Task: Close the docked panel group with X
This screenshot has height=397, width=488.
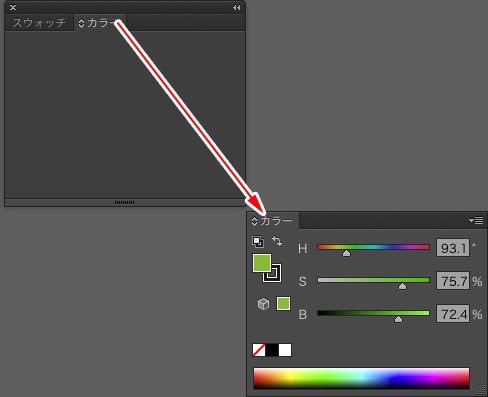Action: (13, 7)
